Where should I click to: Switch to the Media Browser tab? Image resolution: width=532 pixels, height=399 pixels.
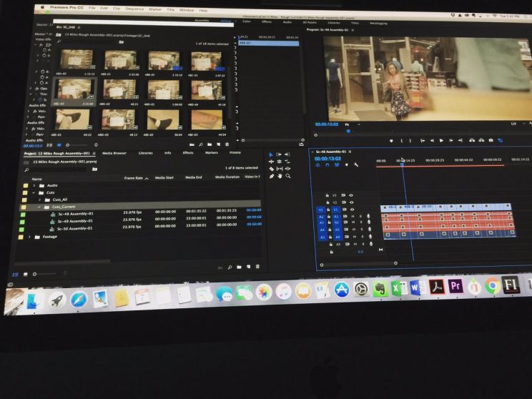114,153
